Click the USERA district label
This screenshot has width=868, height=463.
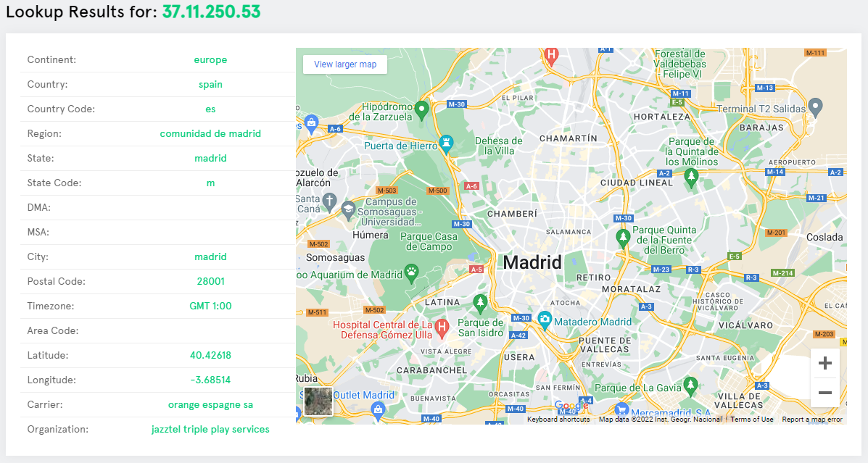click(x=519, y=357)
